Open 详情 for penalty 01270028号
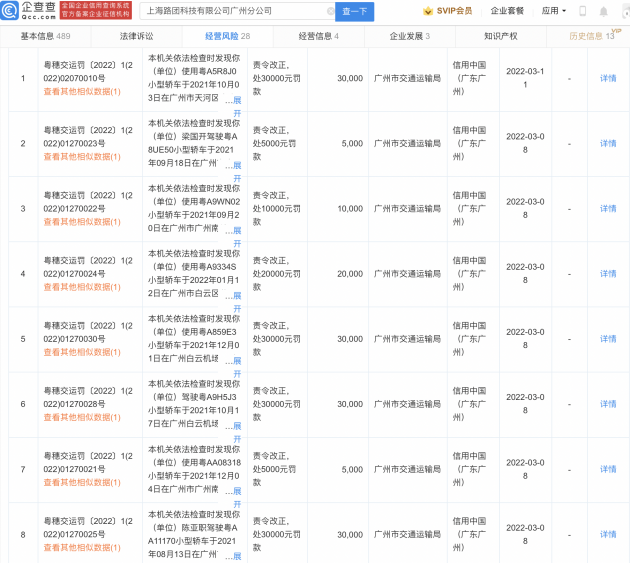This screenshot has height=563, width=630. pos(608,404)
